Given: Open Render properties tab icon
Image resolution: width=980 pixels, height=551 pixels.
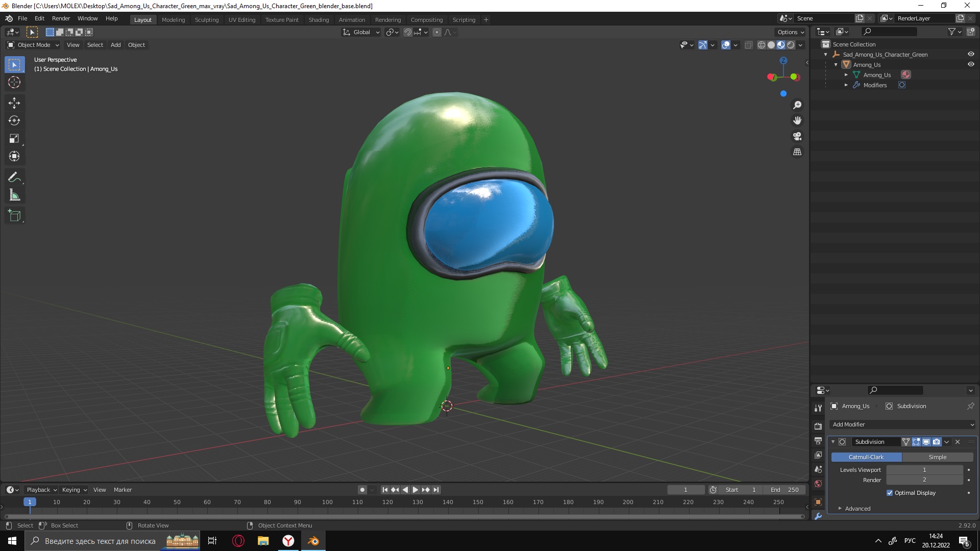Looking at the screenshot, I should (818, 426).
